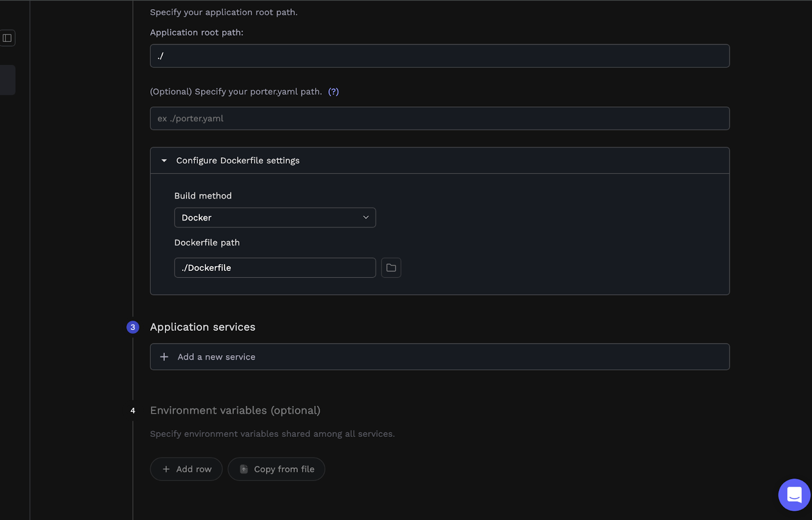Click the Environment variables (optional) heading
Screen dimensions: 812x520
235,410
